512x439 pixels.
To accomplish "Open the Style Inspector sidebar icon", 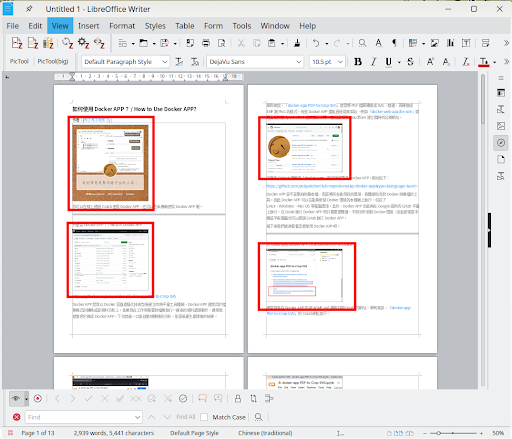I will 501,176.
